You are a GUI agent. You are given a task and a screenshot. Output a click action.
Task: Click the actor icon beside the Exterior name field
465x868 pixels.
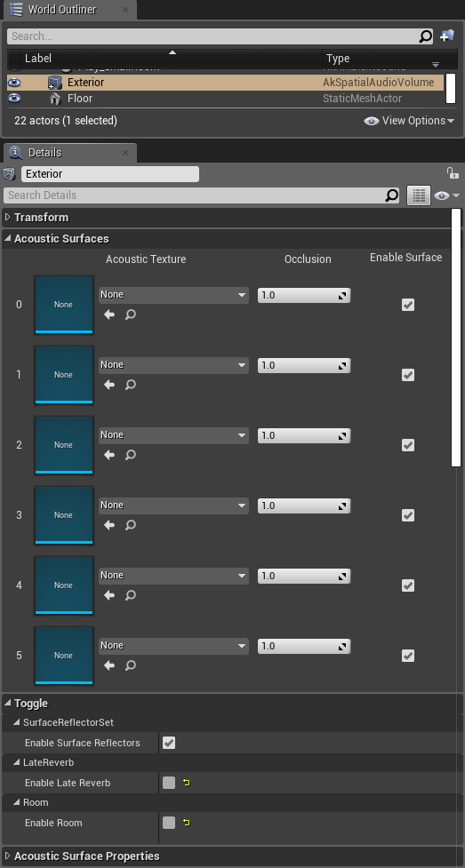[10, 174]
